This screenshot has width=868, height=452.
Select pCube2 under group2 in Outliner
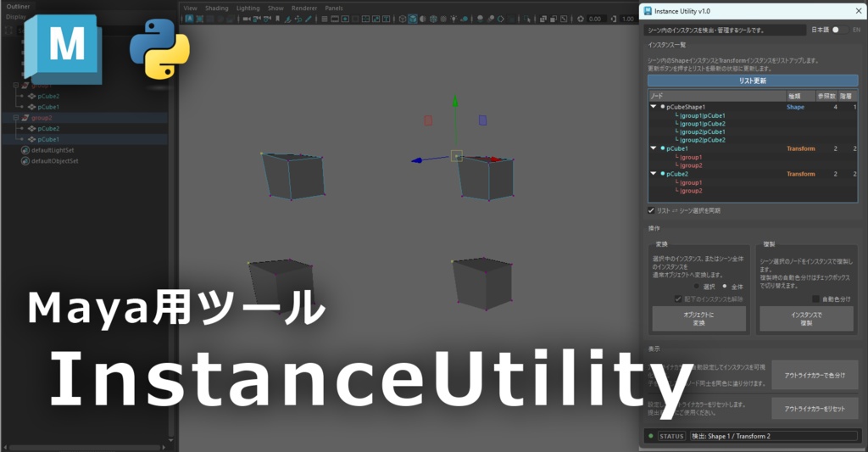click(48, 129)
